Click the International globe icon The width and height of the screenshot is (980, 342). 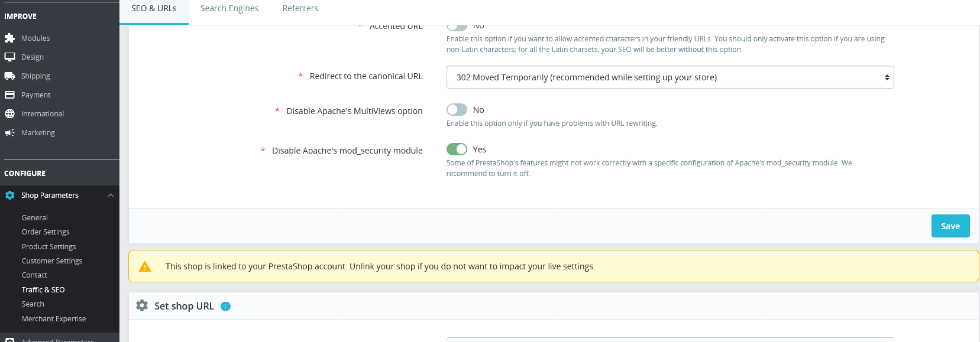click(x=9, y=114)
